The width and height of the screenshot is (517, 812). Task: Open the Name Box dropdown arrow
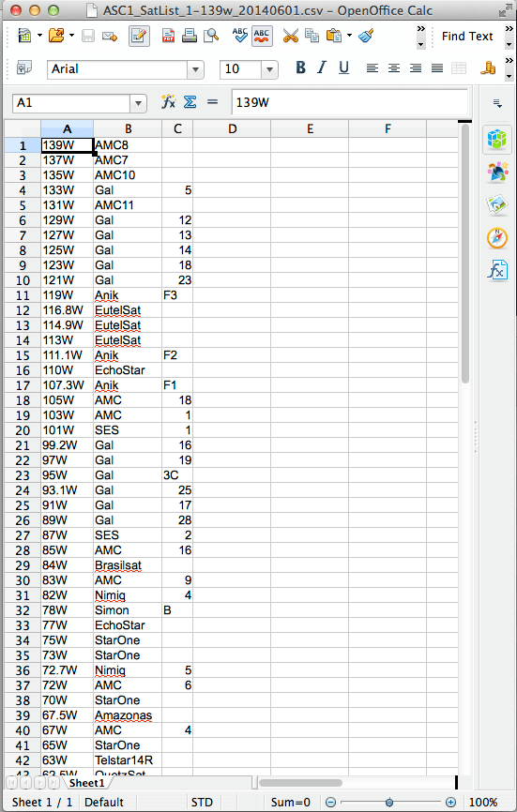138,103
